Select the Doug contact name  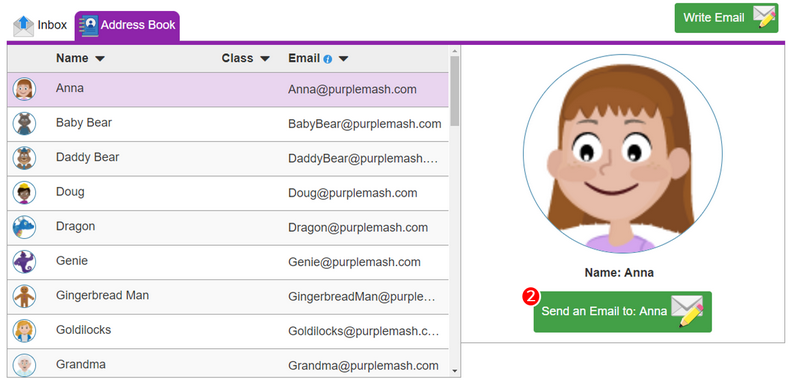click(70, 192)
